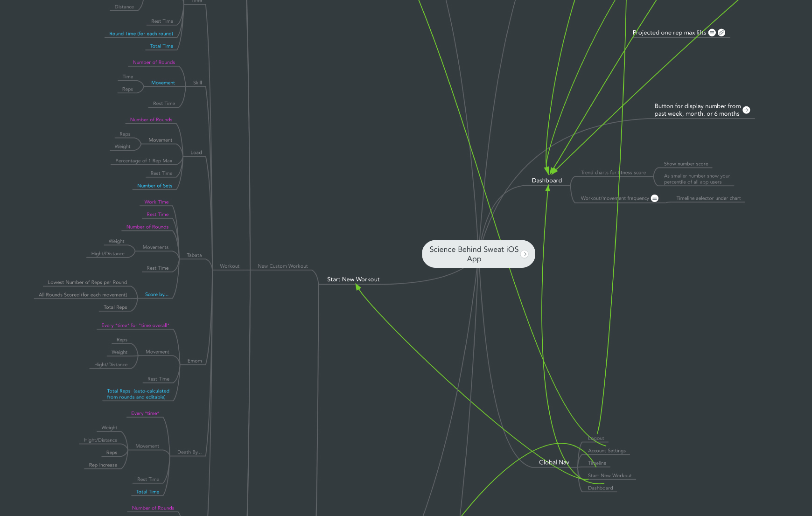This screenshot has width=812, height=516.
Task: Select the main Start New Workout node near the center
Action: tap(353, 279)
